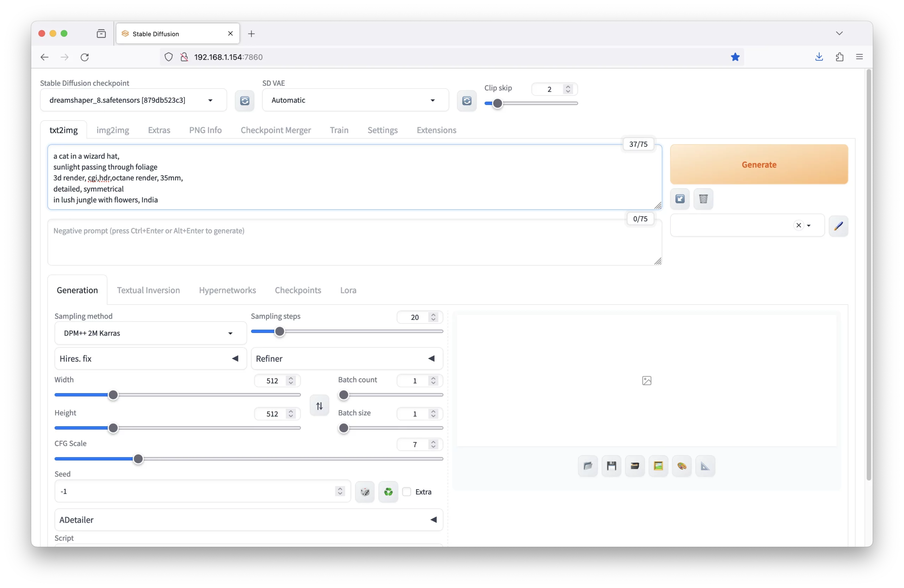Viewport: 904px width, 588px height.
Task: Refresh the SD VAE list
Action: pyautogui.click(x=466, y=101)
